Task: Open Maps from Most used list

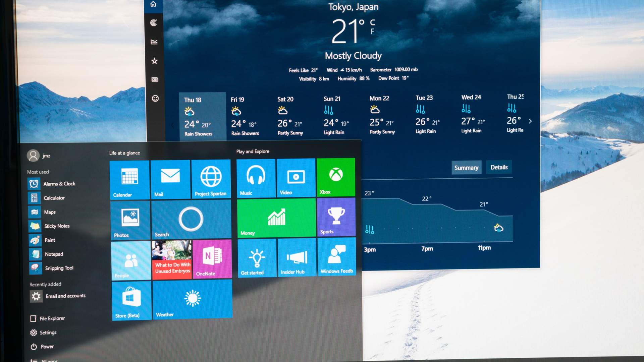Action: coord(42,212)
